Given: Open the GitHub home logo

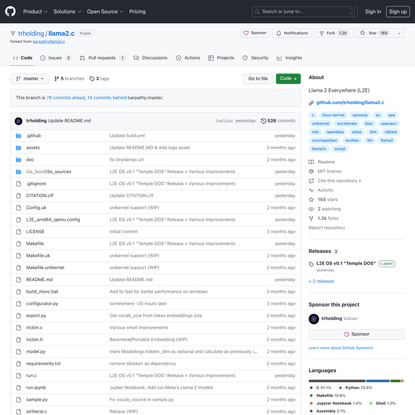Looking at the screenshot, I should tap(10, 11).
